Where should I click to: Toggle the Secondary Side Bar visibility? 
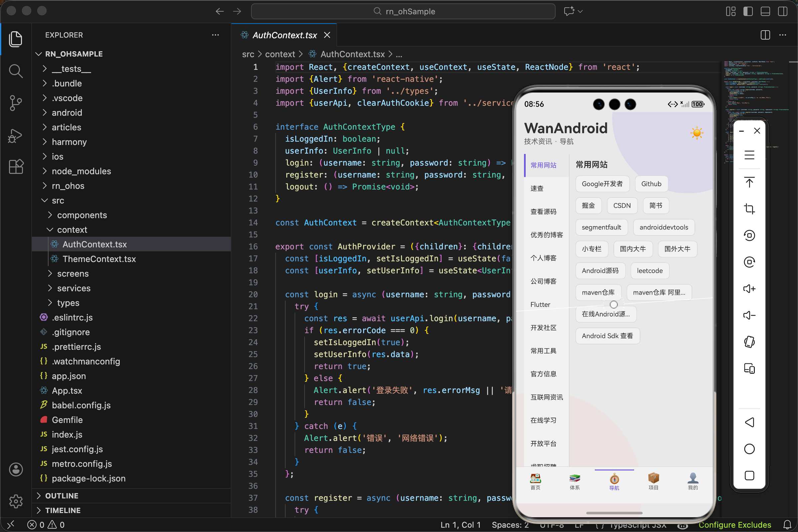pos(782,12)
